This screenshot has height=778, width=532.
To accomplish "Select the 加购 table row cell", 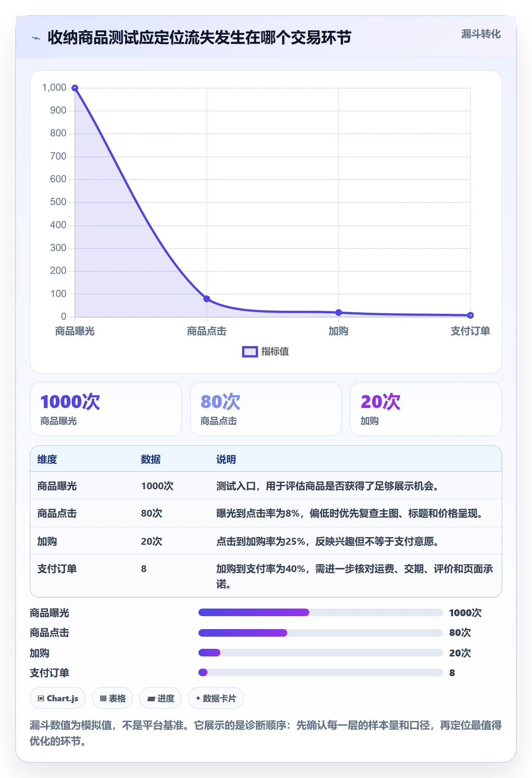I will [x=47, y=541].
